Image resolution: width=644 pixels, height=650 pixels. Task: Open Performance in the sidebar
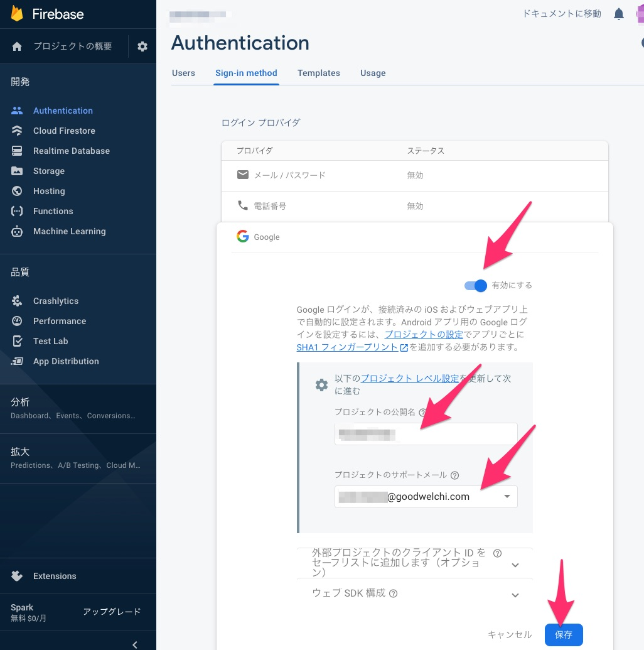pos(60,321)
